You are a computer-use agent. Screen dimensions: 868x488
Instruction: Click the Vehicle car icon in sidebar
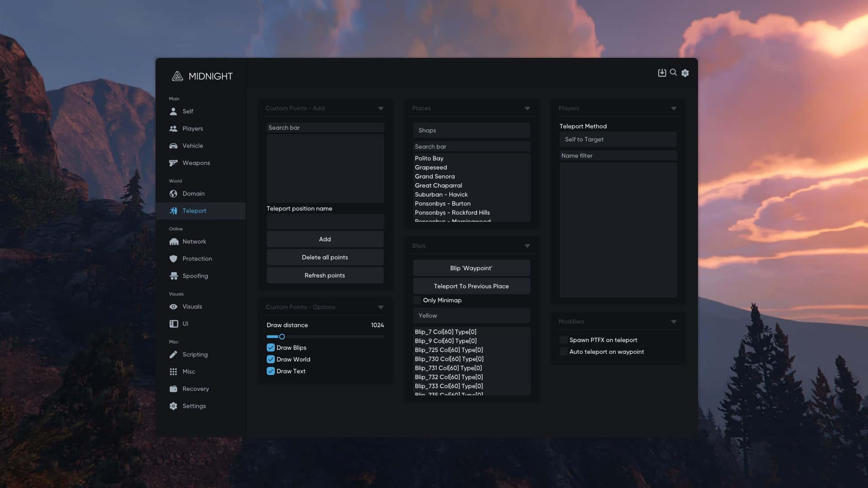[173, 145]
